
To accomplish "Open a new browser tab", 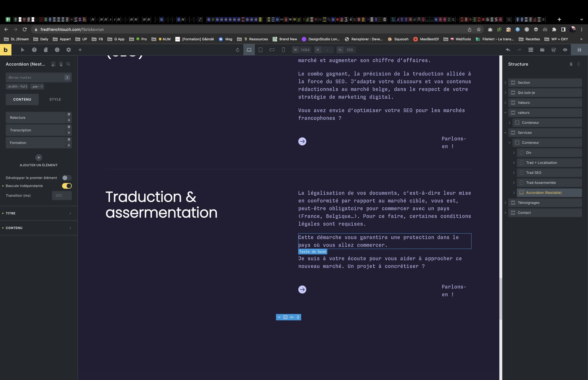I will [x=559, y=19].
